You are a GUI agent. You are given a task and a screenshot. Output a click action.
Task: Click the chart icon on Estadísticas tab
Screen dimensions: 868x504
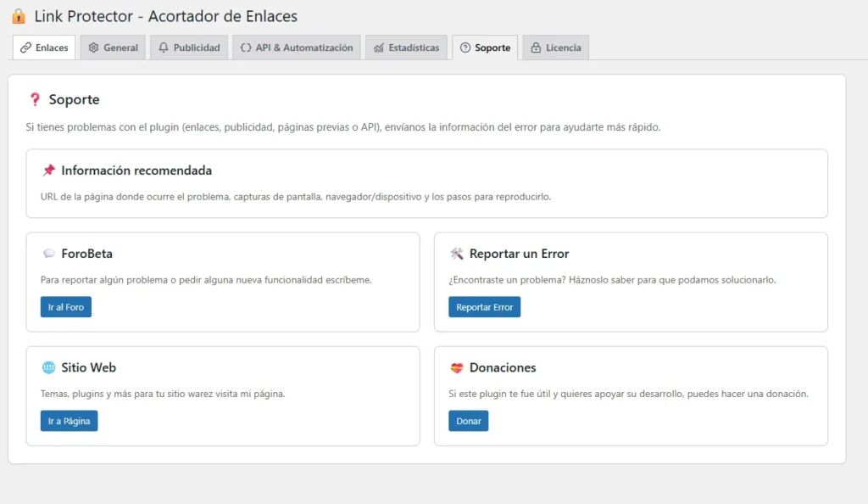pyautogui.click(x=379, y=48)
